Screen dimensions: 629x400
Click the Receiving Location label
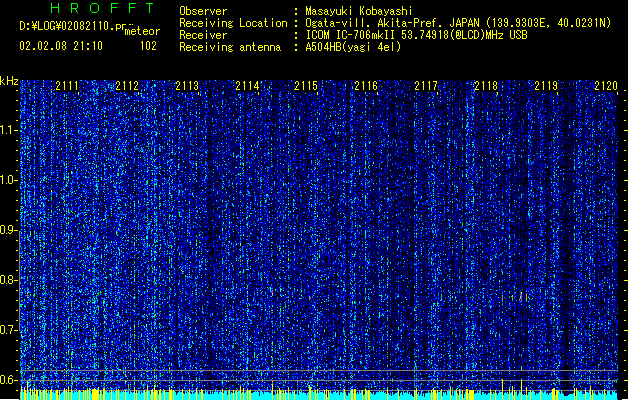[x=233, y=23]
